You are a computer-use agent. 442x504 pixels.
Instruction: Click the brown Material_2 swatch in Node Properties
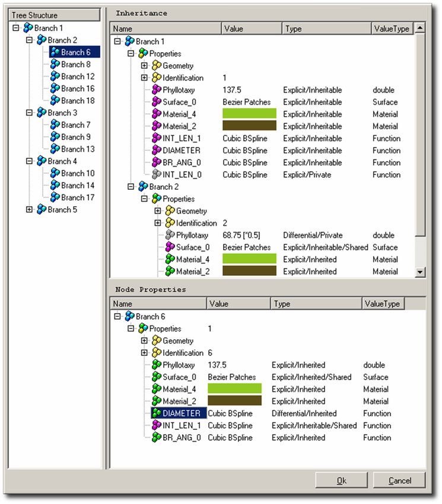(234, 400)
